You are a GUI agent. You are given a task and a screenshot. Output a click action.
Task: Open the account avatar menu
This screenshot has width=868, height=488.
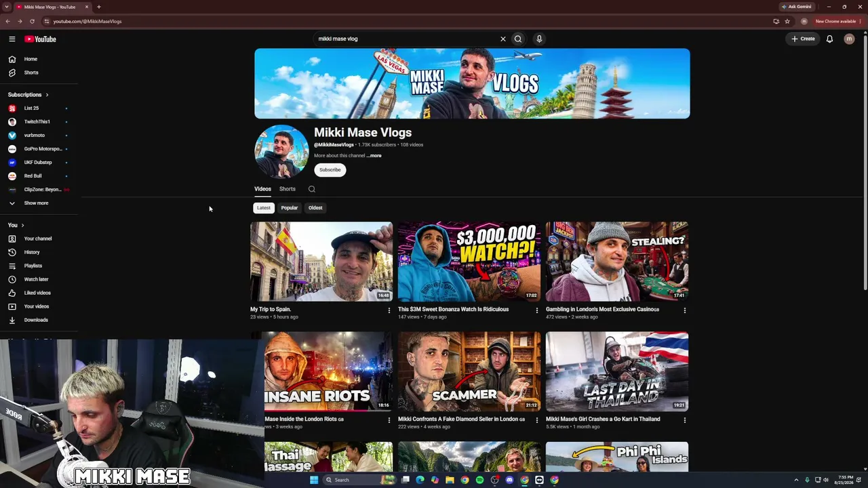[849, 39]
